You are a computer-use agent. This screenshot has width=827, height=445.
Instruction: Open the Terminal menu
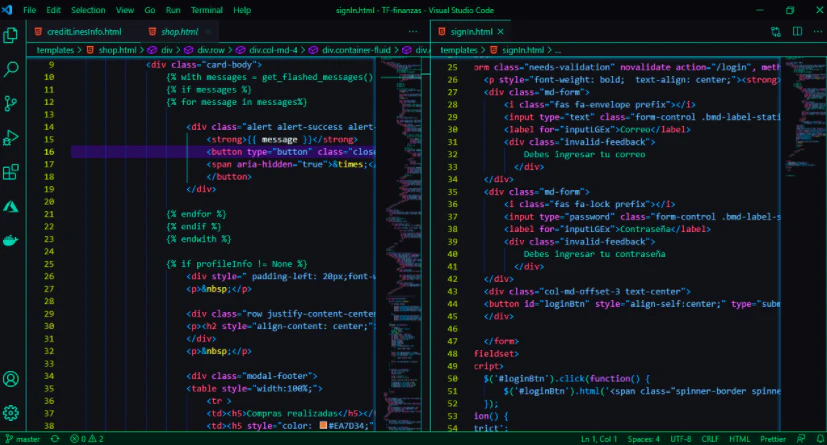tap(207, 10)
